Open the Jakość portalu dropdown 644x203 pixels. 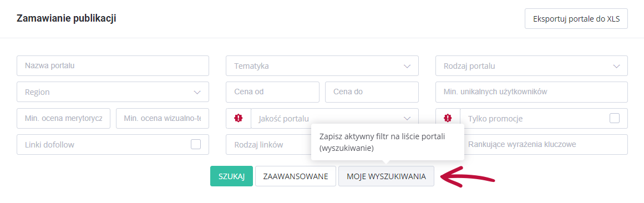coord(334,118)
